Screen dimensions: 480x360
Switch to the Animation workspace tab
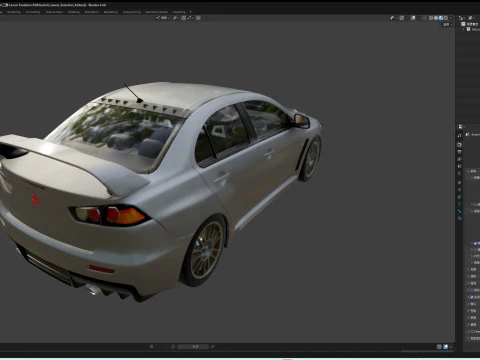[92, 12]
